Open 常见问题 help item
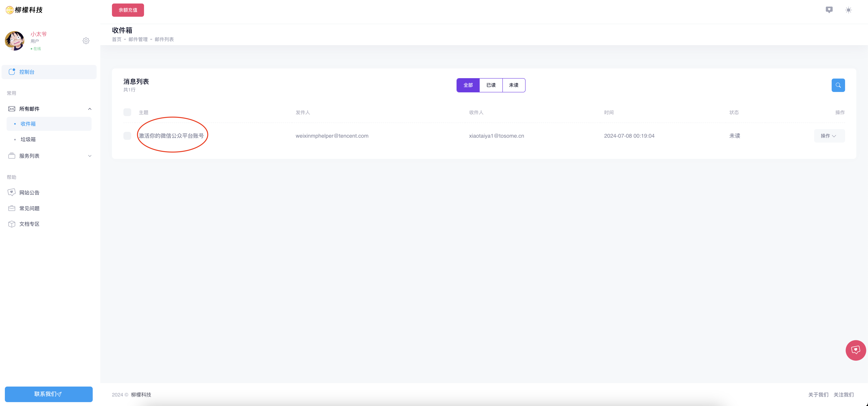 (29, 208)
